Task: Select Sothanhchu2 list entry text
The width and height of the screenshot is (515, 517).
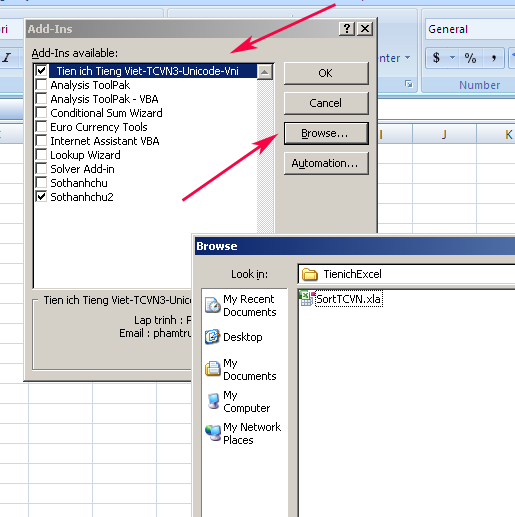Action: click(82, 197)
